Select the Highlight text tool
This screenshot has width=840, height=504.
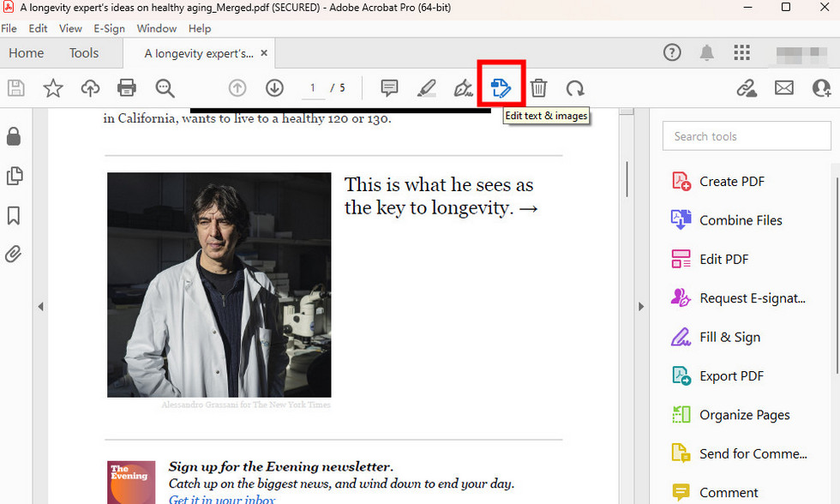click(426, 87)
